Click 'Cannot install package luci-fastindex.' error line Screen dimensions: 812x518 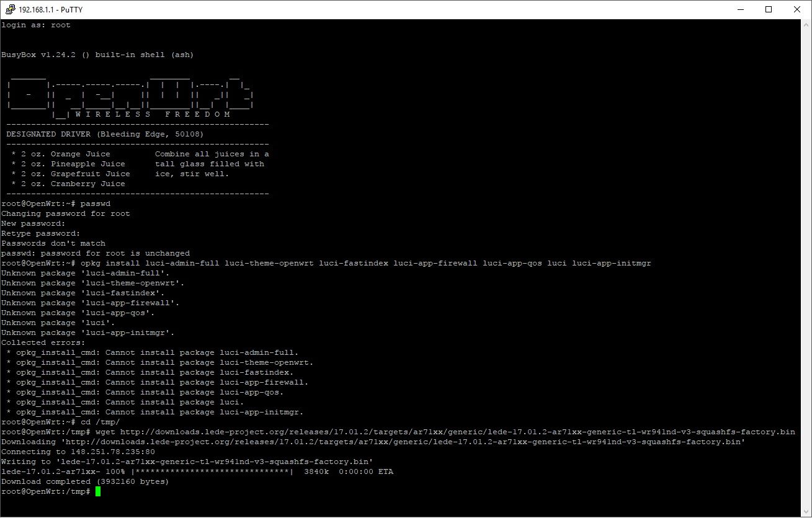tap(150, 373)
